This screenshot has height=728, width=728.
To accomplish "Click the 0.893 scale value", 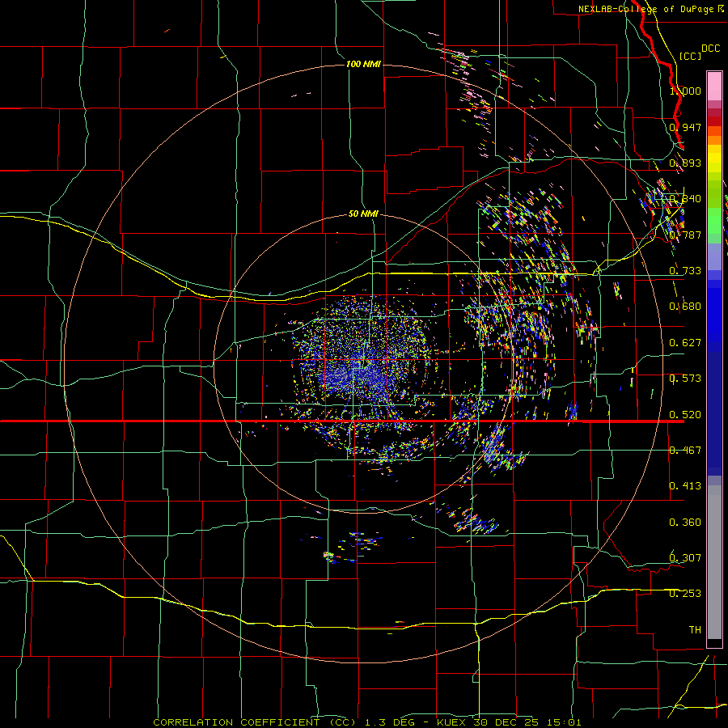I will tap(685, 163).
